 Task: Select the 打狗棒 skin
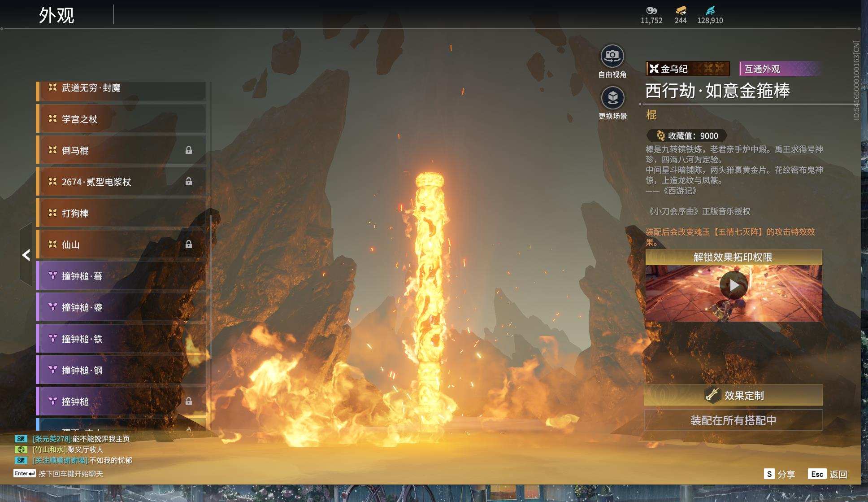pos(121,213)
